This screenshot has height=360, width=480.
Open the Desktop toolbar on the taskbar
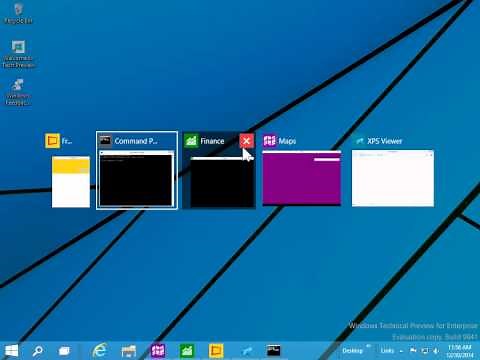[352, 351]
